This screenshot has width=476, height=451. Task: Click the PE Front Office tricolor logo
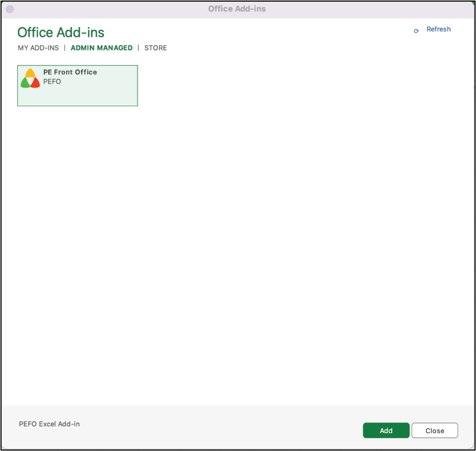[30, 79]
